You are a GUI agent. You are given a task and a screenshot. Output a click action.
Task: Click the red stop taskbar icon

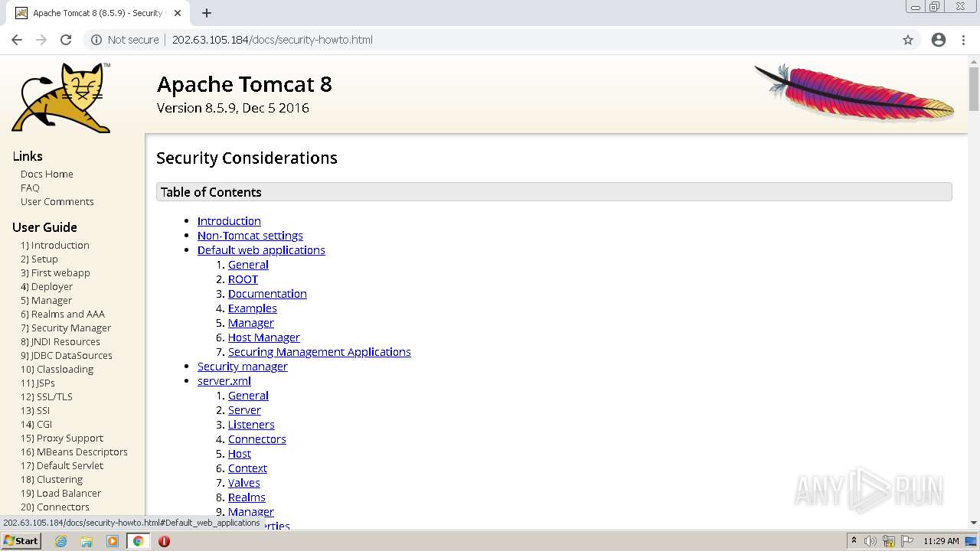coord(164,541)
